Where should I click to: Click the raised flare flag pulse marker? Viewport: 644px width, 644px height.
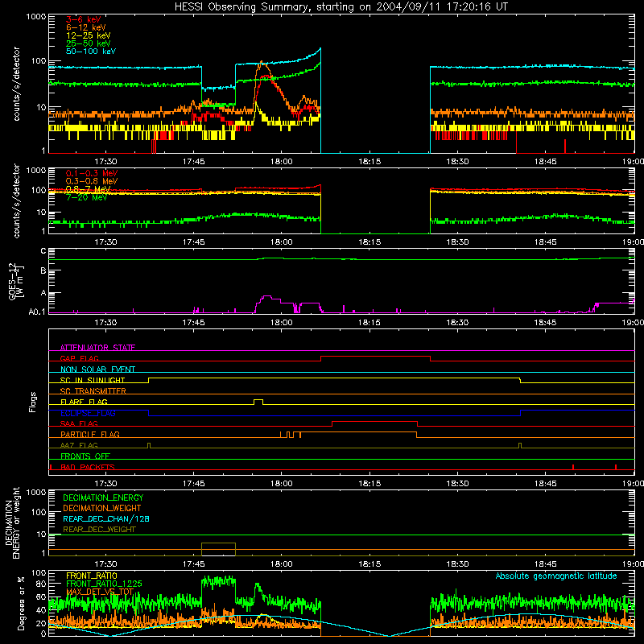point(258,402)
